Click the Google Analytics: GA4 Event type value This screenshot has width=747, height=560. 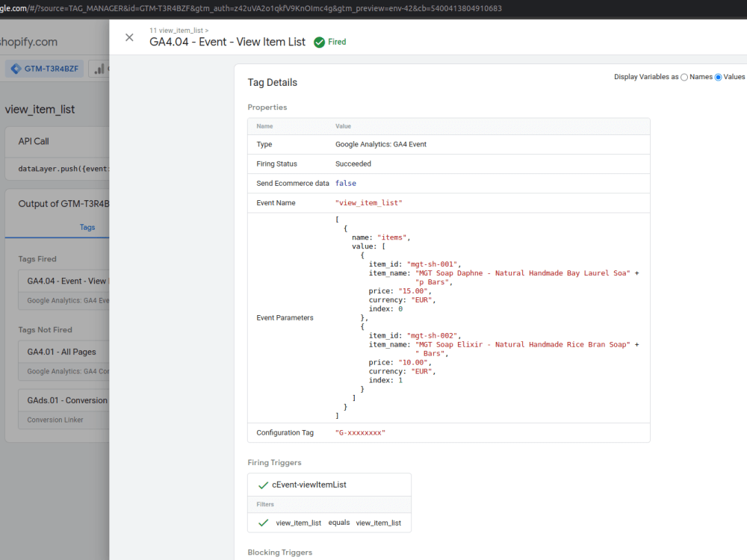point(381,144)
